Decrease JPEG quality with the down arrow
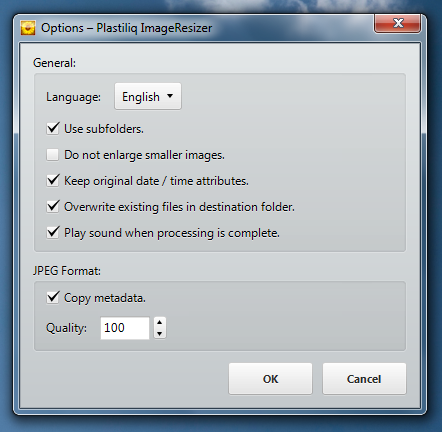Viewport: 442px width, 432px height. 160,333
